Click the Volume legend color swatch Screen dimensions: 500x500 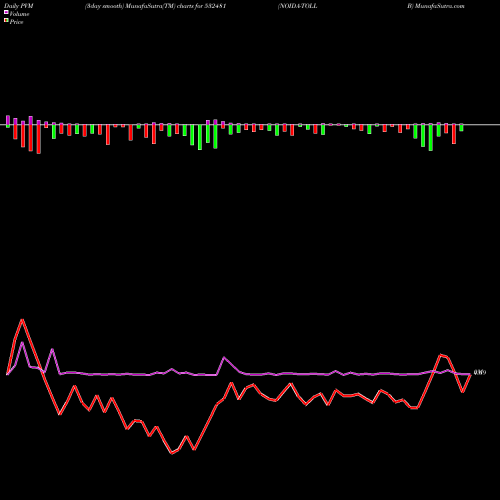click(x=6, y=12)
